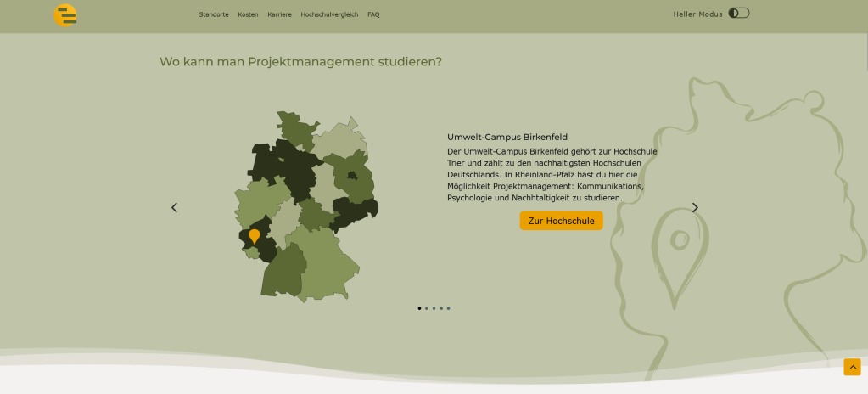Toggle the Heller Modus switch

(739, 14)
